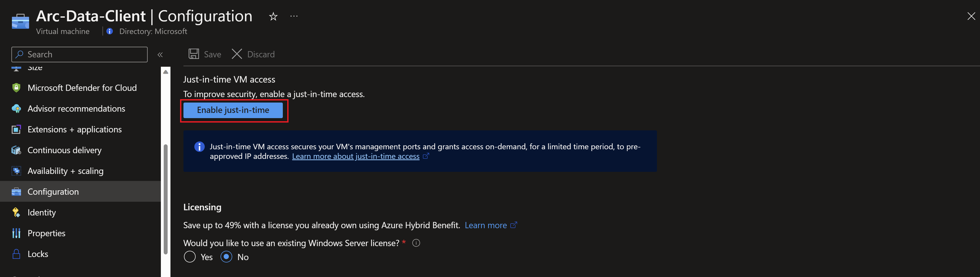
Task: Click the Locks padlock icon
Action: pos(16,254)
